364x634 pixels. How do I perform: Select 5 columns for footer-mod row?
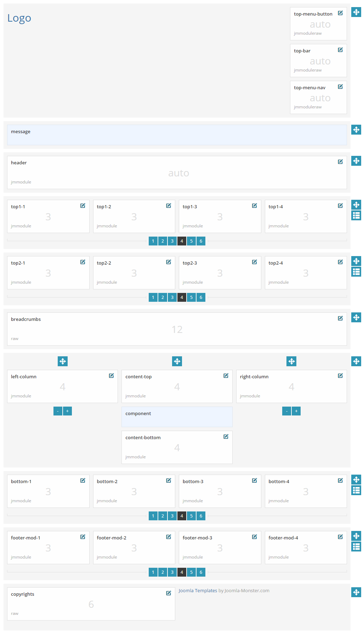coord(191,572)
